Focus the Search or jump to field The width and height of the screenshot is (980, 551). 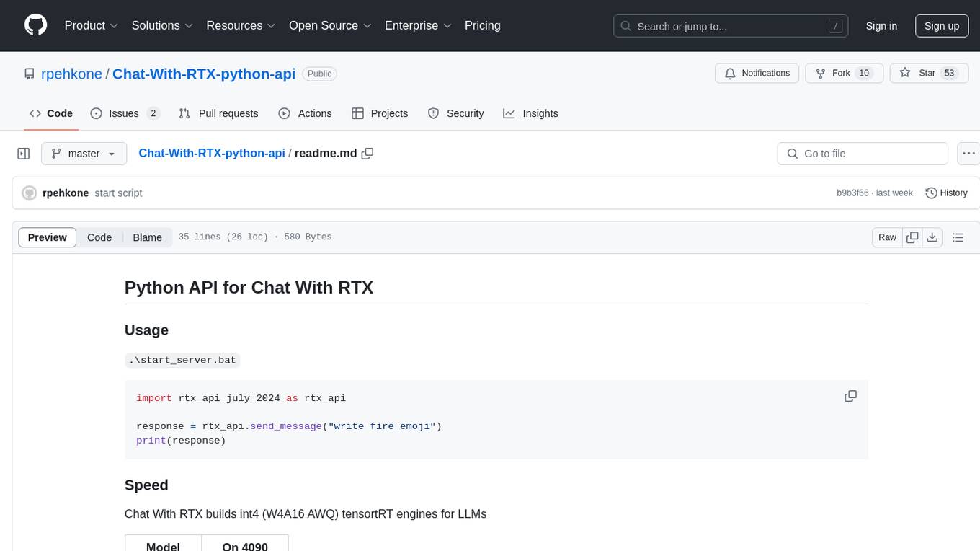tap(731, 26)
